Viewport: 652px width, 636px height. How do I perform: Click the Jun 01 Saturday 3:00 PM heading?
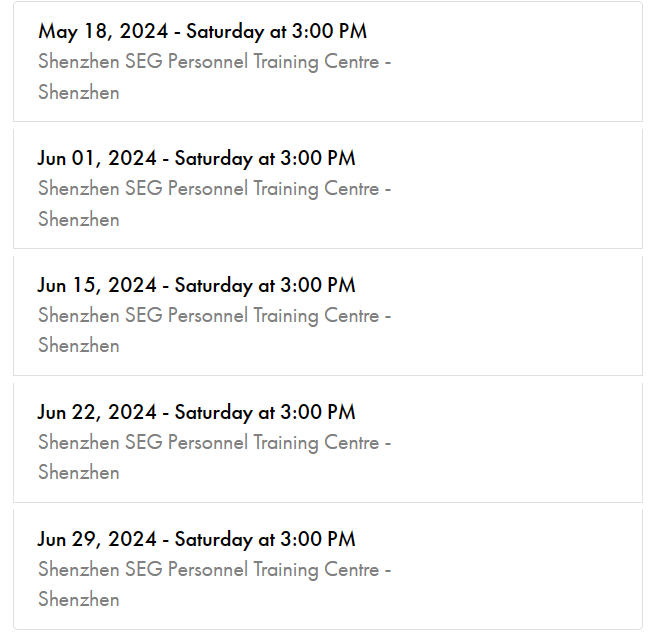coord(196,158)
